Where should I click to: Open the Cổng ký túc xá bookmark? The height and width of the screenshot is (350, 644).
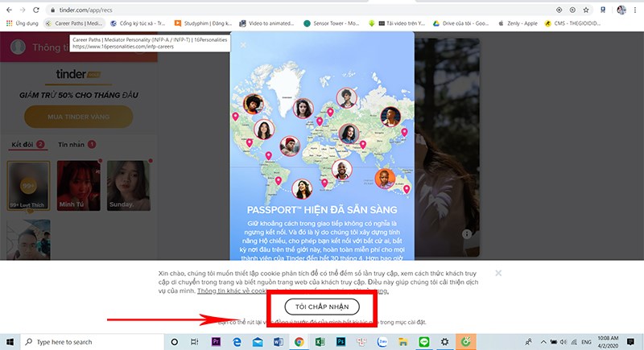[x=138, y=23]
